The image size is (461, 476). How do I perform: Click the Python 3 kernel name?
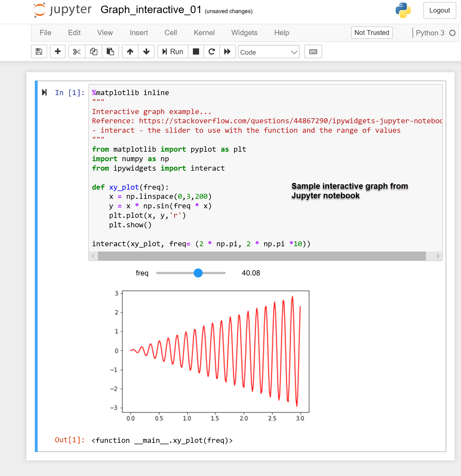click(430, 33)
